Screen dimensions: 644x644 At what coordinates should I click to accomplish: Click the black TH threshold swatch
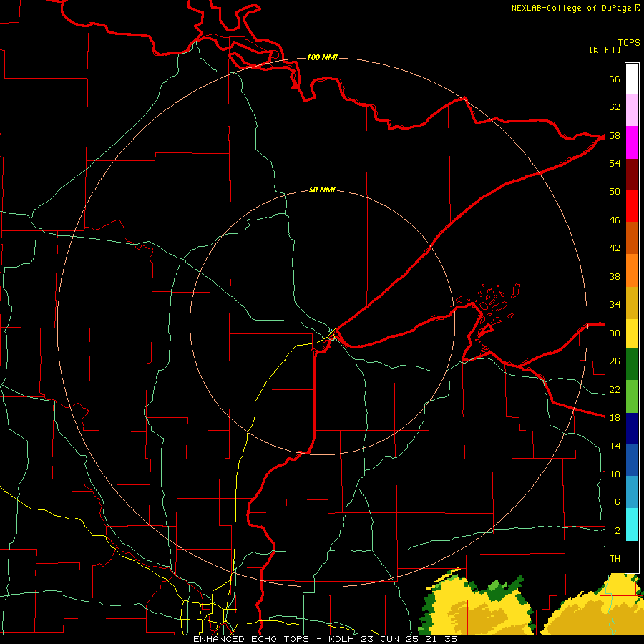632,557
